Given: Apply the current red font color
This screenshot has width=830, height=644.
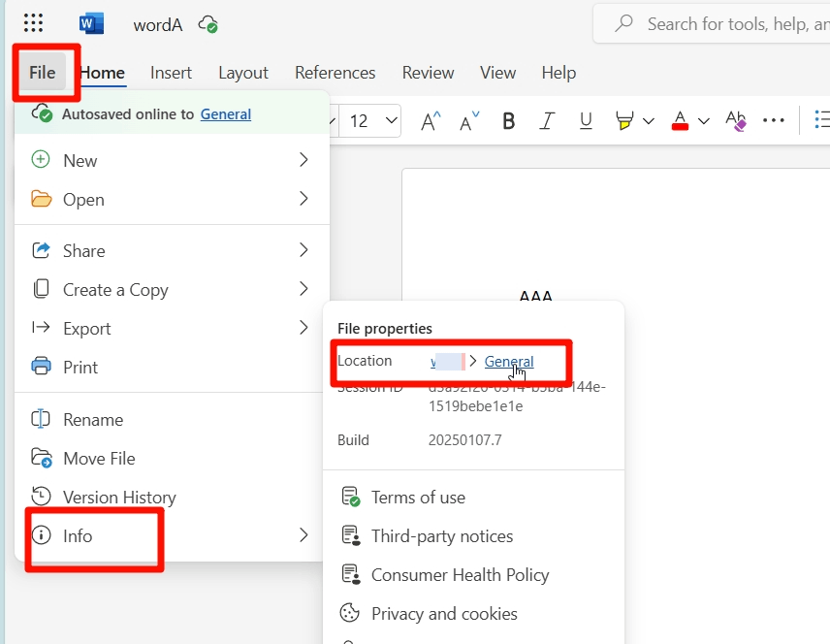Looking at the screenshot, I should (680, 120).
